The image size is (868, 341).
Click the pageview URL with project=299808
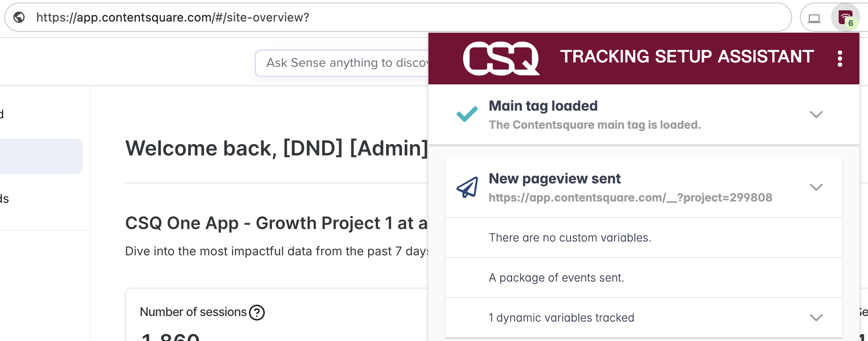[x=630, y=198]
